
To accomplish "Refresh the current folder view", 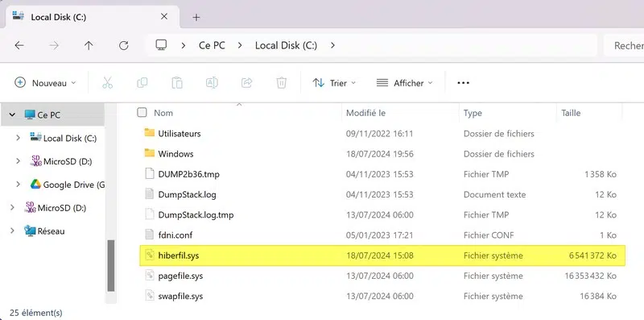I will tap(124, 45).
